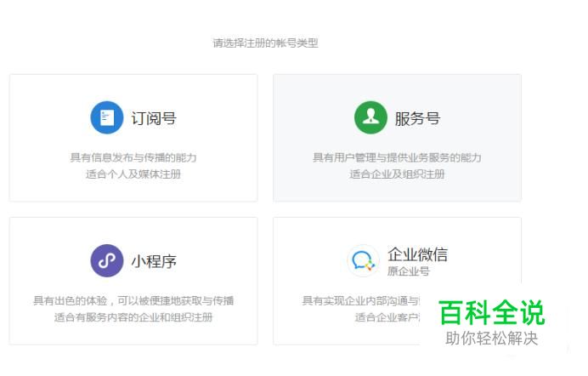Select the 小程序 title text
588x376 pixels.
pyautogui.click(x=154, y=261)
